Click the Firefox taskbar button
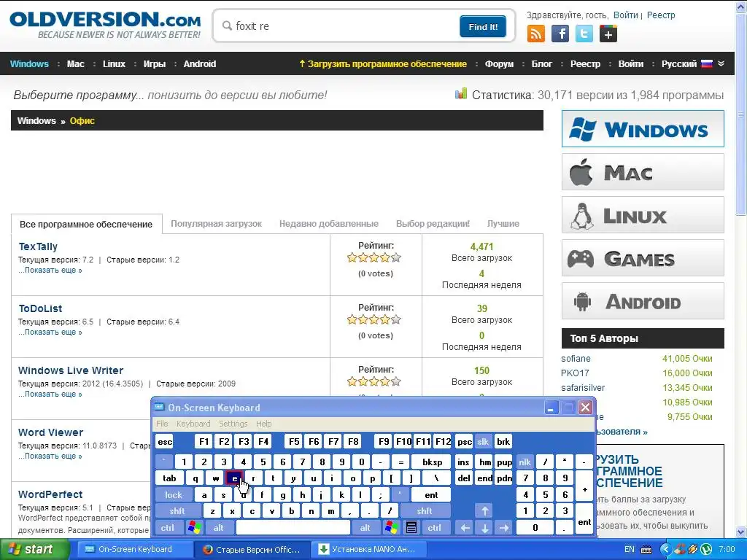Image resolution: width=747 pixels, height=560 pixels. pos(252,550)
